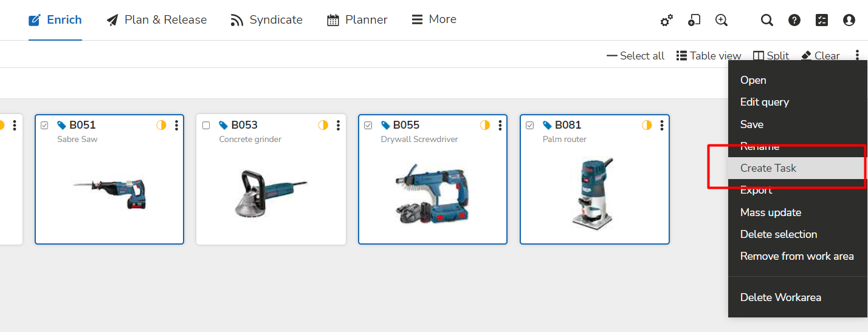Click the Split view button

(x=771, y=56)
